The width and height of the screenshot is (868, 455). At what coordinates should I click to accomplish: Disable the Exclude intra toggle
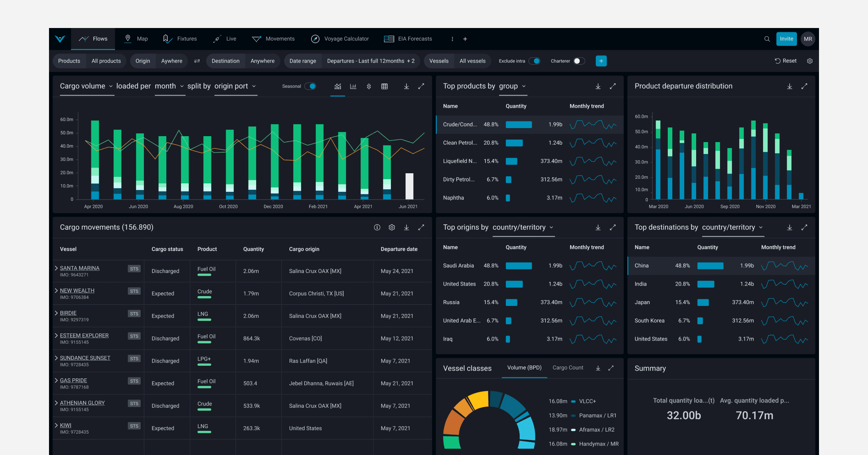534,61
